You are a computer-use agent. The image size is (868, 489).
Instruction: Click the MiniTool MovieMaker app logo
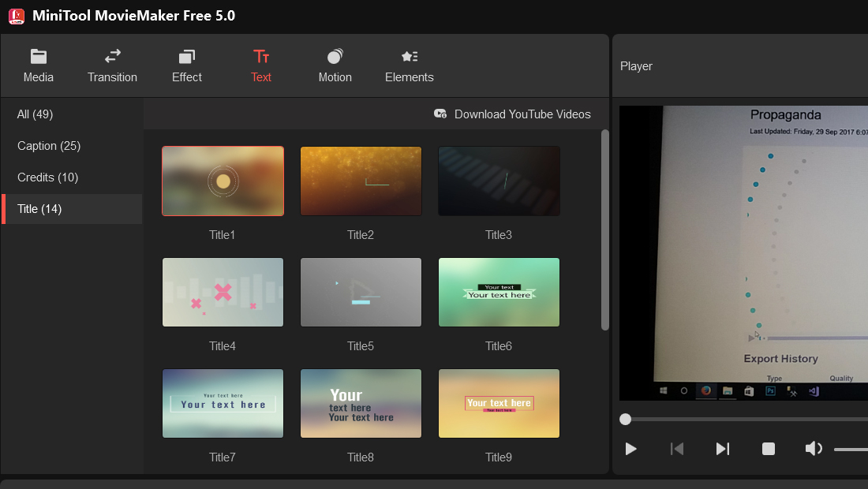point(17,16)
